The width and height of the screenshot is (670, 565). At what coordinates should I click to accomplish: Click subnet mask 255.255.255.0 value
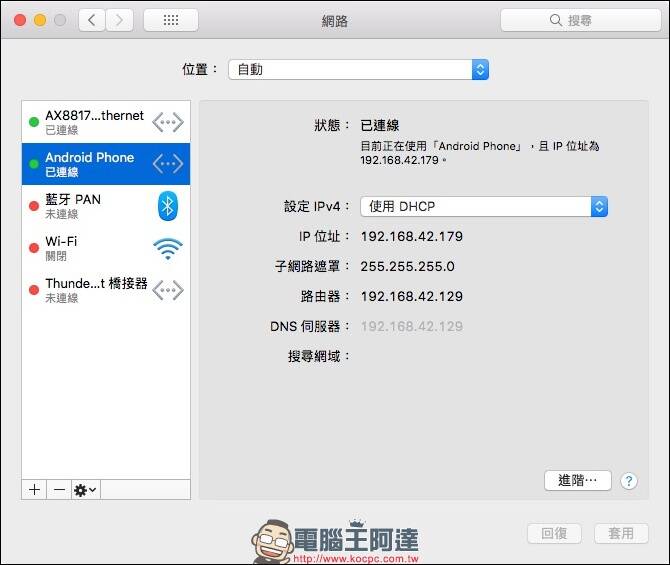pos(407,266)
